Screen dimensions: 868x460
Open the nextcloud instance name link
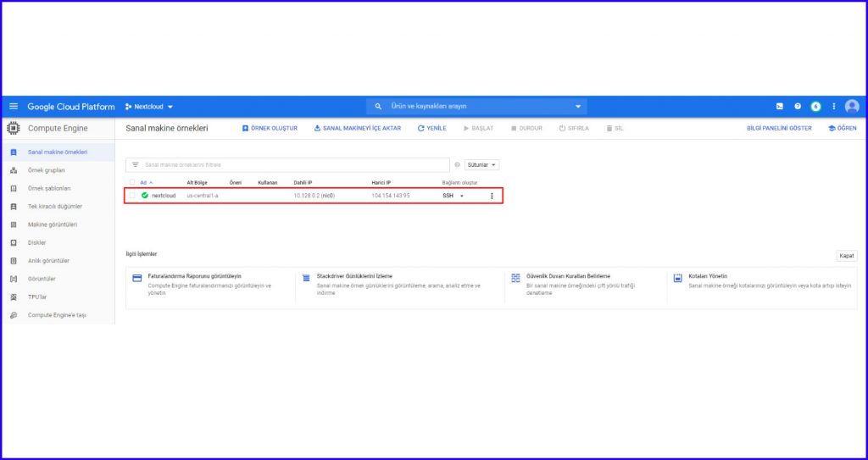(x=164, y=196)
